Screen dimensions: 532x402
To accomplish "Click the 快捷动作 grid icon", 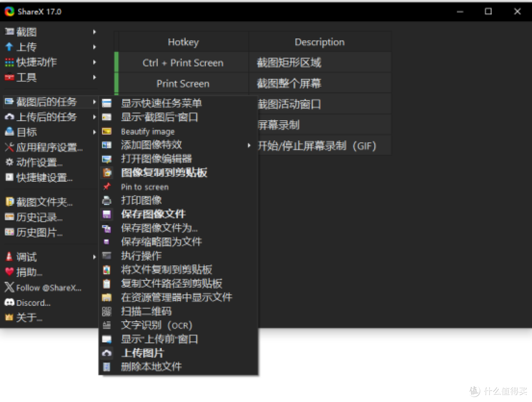I will point(9,62).
